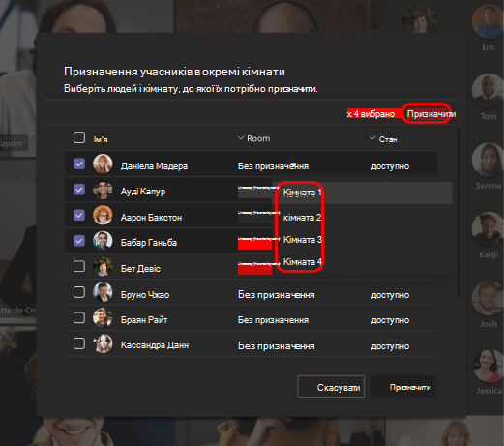Click Бруно Чжао status 'доступно'
The height and width of the screenshot is (446, 504).
click(x=390, y=295)
